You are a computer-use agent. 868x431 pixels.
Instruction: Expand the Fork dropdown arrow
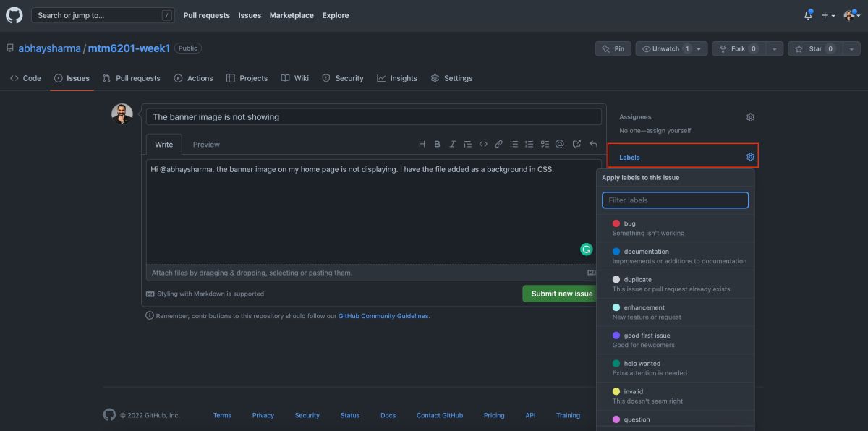tap(775, 48)
